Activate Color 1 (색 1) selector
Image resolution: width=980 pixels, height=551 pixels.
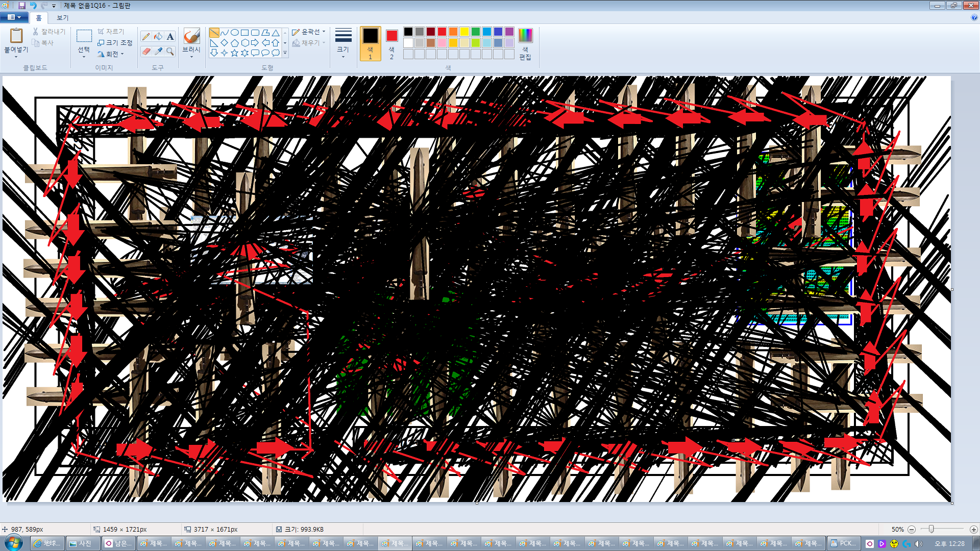(371, 44)
